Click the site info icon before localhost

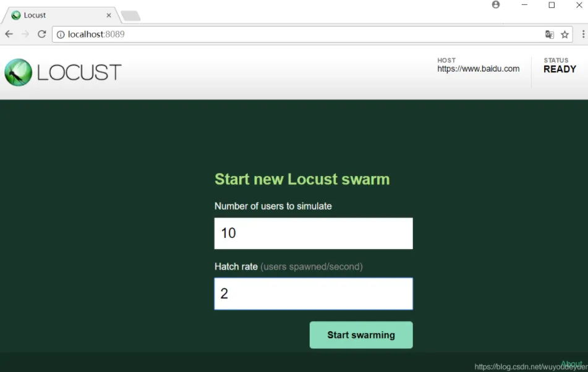point(61,35)
